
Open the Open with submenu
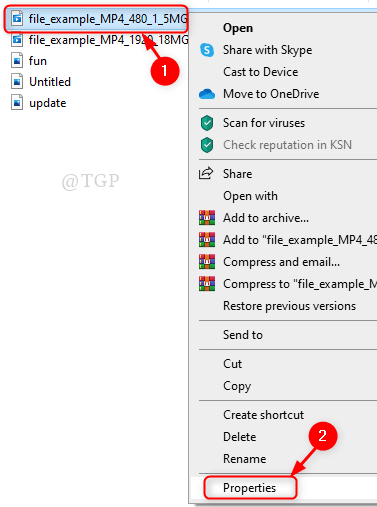click(x=250, y=196)
